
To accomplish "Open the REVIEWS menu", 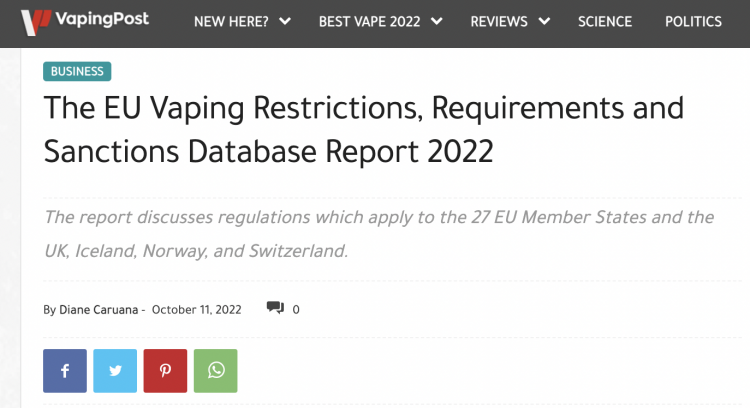I will tap(499, 22).
